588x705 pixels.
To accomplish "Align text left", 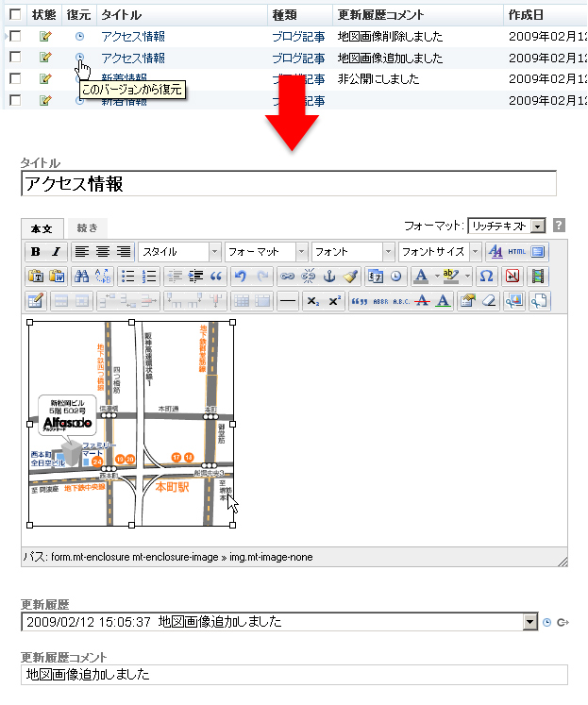I will point(82,252).
